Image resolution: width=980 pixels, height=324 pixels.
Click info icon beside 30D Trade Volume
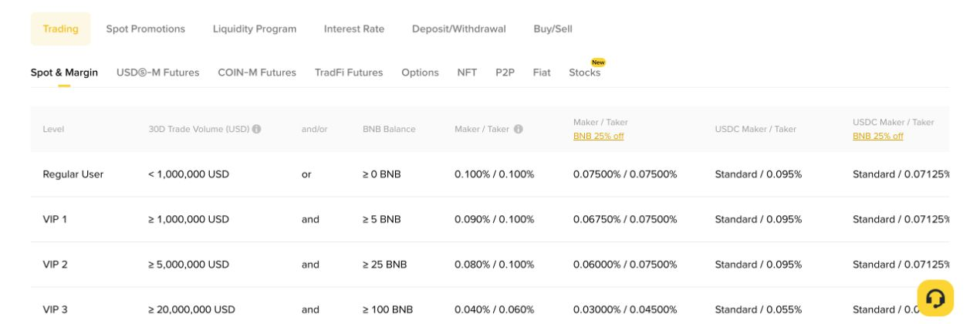pos(256,129)
